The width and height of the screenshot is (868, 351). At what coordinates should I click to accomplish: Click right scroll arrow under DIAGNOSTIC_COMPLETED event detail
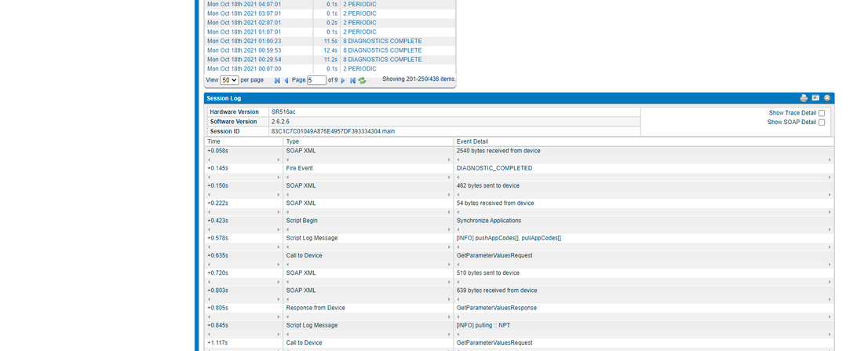pos(830,177)
